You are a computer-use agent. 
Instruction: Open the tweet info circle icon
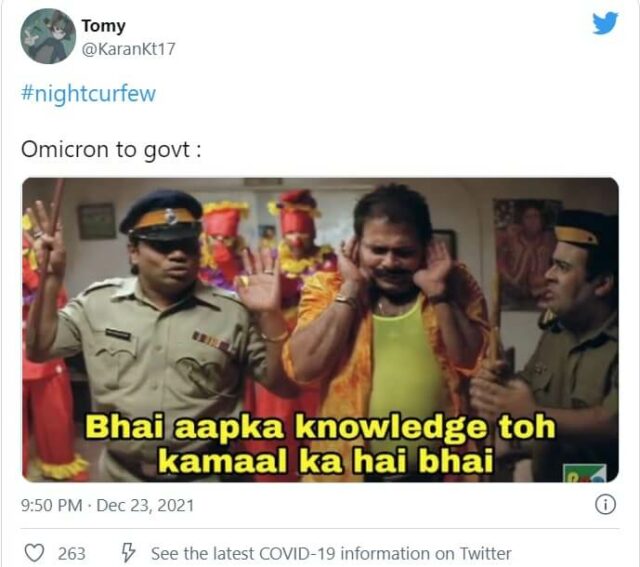[x=605, y=505]
